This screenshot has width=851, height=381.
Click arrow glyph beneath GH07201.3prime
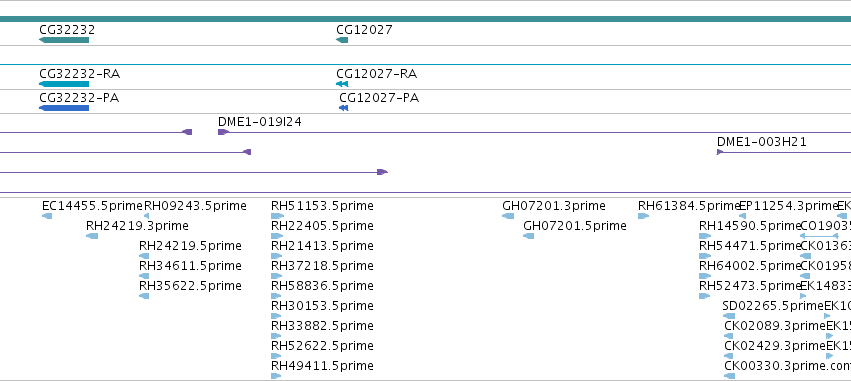508,216
